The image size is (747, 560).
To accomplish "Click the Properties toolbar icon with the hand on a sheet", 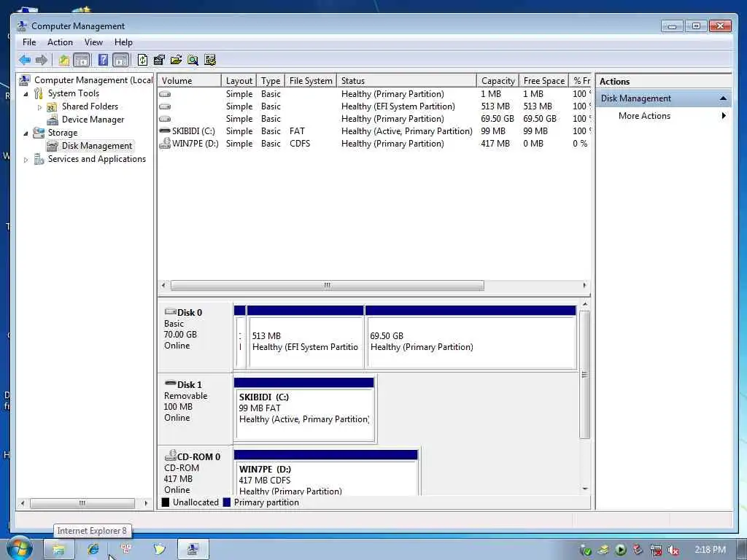I will [x=159, y=60].
